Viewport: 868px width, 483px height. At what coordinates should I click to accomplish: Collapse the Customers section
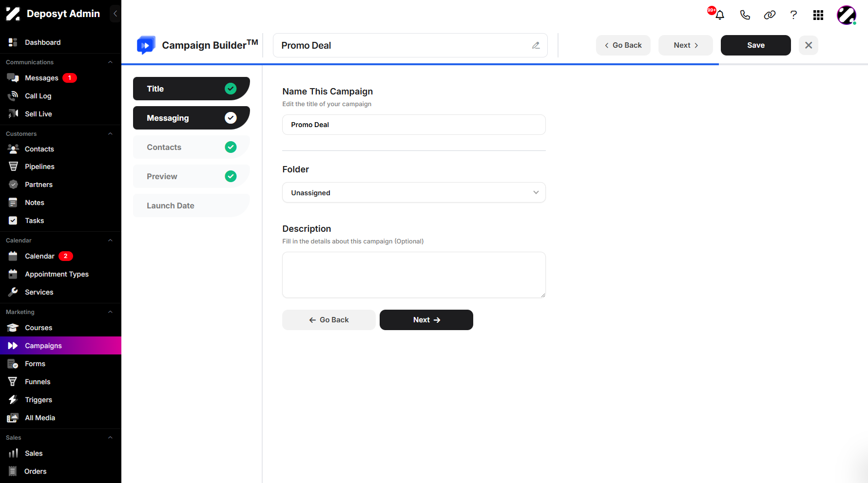point(110,134)
